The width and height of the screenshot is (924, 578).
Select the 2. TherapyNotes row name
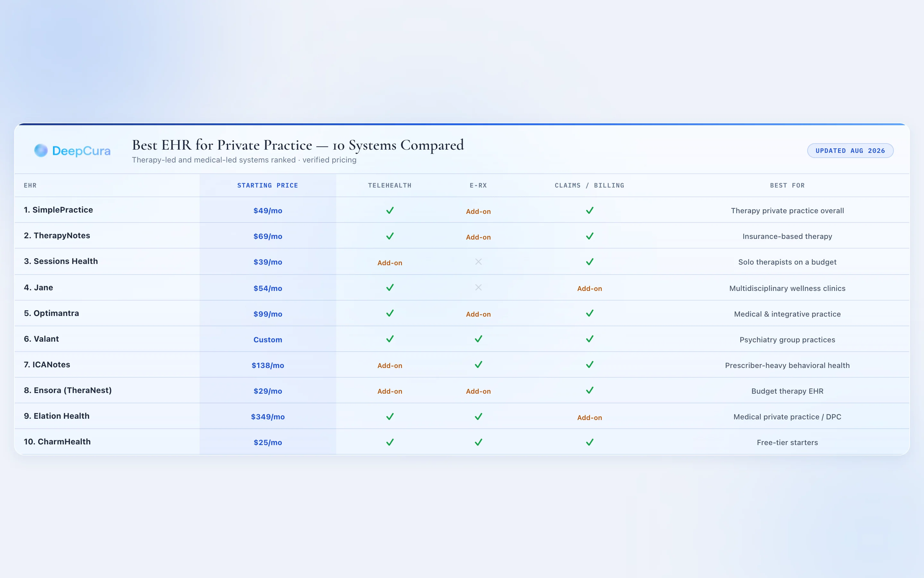[57, 235]
